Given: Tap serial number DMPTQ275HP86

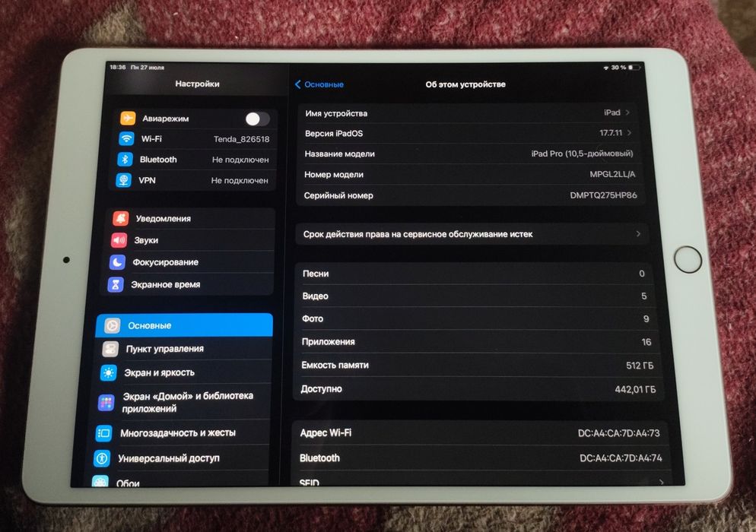Looking at the screenshot, I should point(603,195).
